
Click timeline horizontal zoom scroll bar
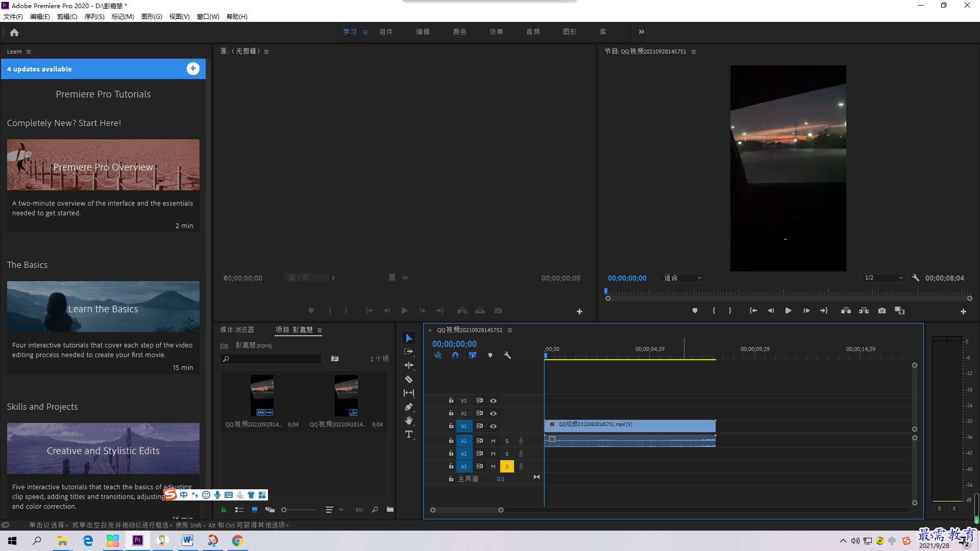coord(467,510)
